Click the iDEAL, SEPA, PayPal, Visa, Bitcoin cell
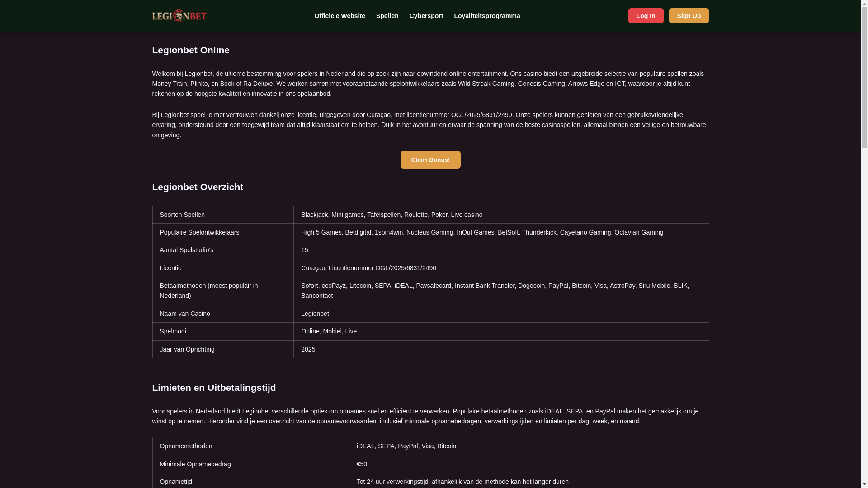868x488 pixels. tap(529, 446)
